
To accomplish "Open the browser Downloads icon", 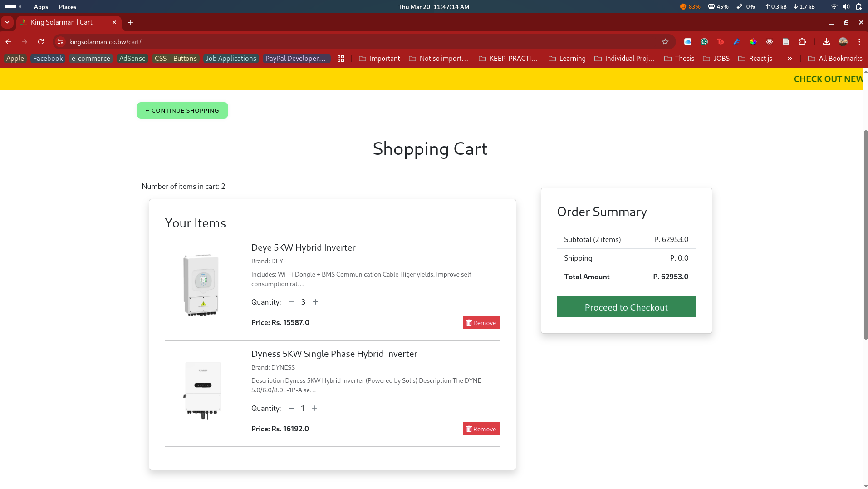I will coord(826,42).
